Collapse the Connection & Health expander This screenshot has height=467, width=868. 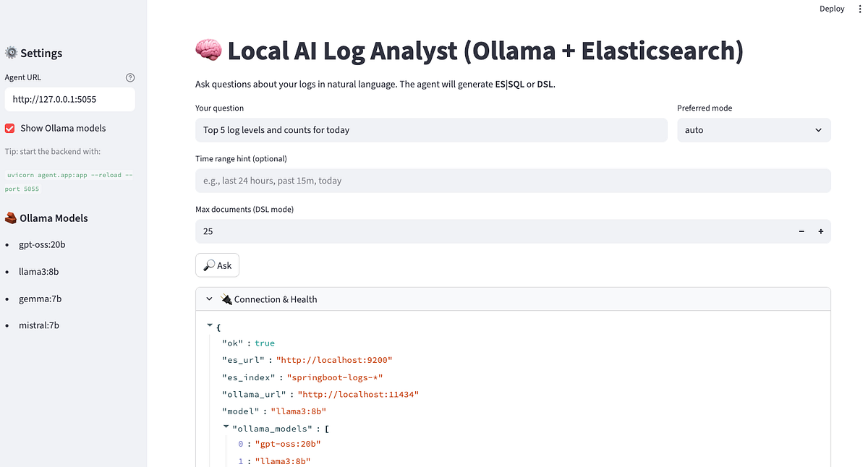pos(513,299)
